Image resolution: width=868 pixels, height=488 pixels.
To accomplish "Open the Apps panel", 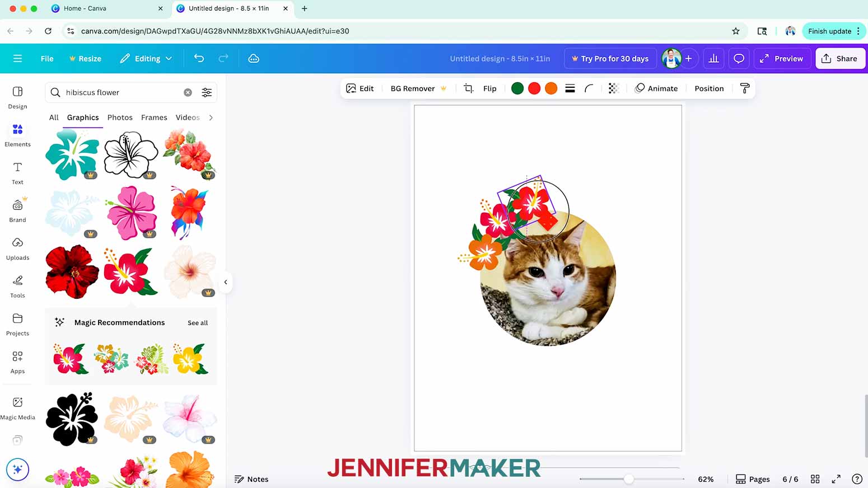I will [17, 362].
